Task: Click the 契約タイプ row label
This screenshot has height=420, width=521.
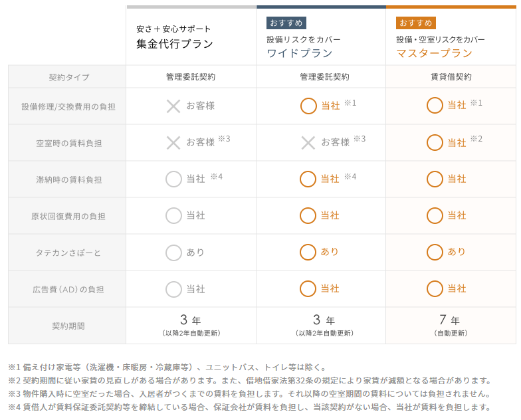Action: coord(69,77)
